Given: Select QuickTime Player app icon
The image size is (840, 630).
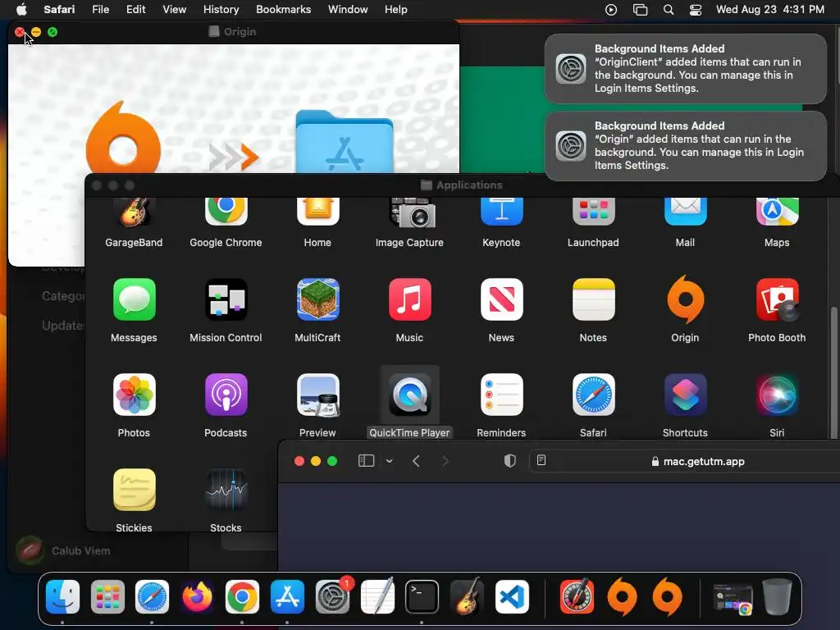Looking at the screenshot, I should click(x=410, y=395).
